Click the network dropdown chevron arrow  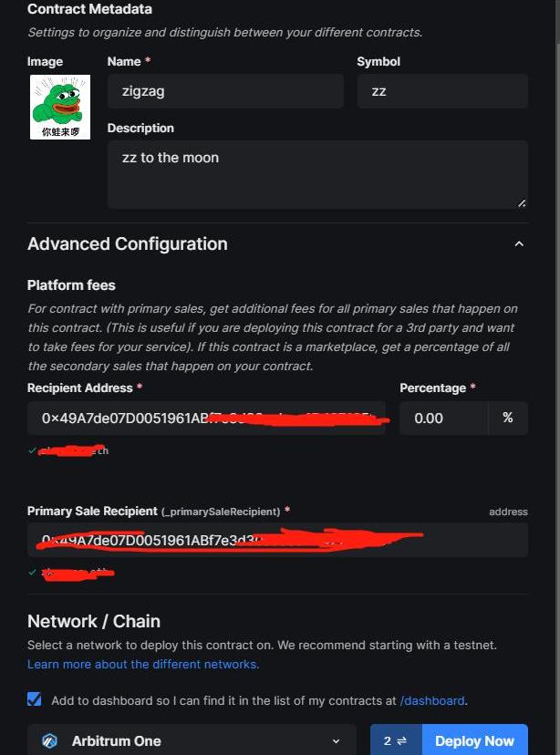(337, 741)
